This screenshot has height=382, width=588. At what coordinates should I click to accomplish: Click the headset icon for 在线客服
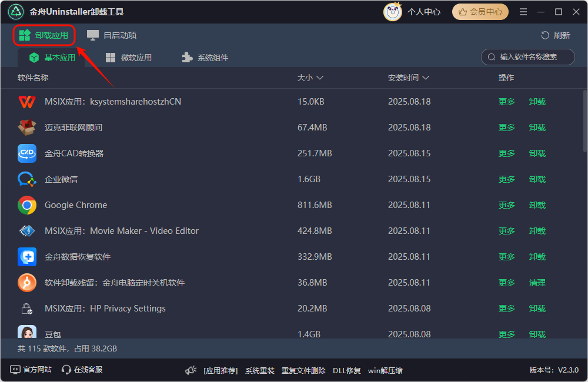pyautogui.click(x=66, y=370)
